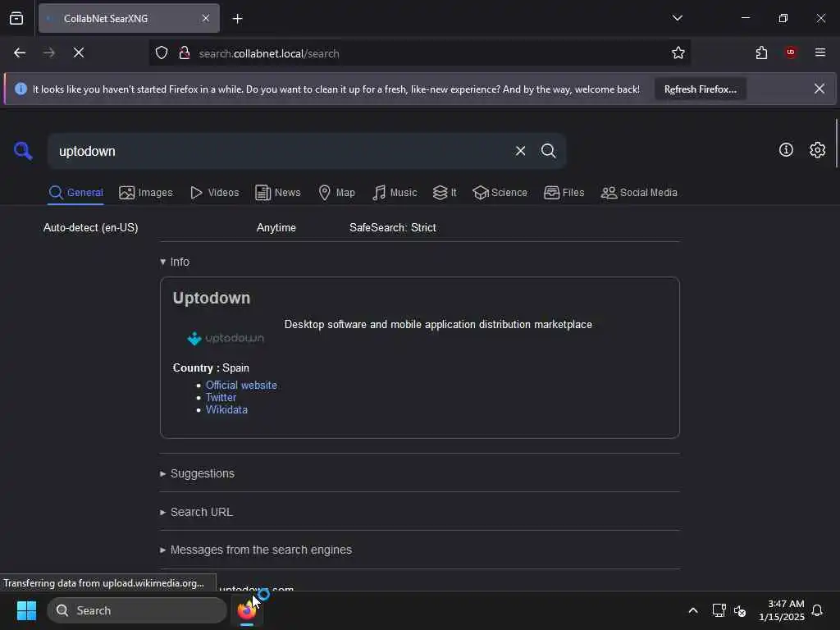Select the General category tab

pos(76,193)
